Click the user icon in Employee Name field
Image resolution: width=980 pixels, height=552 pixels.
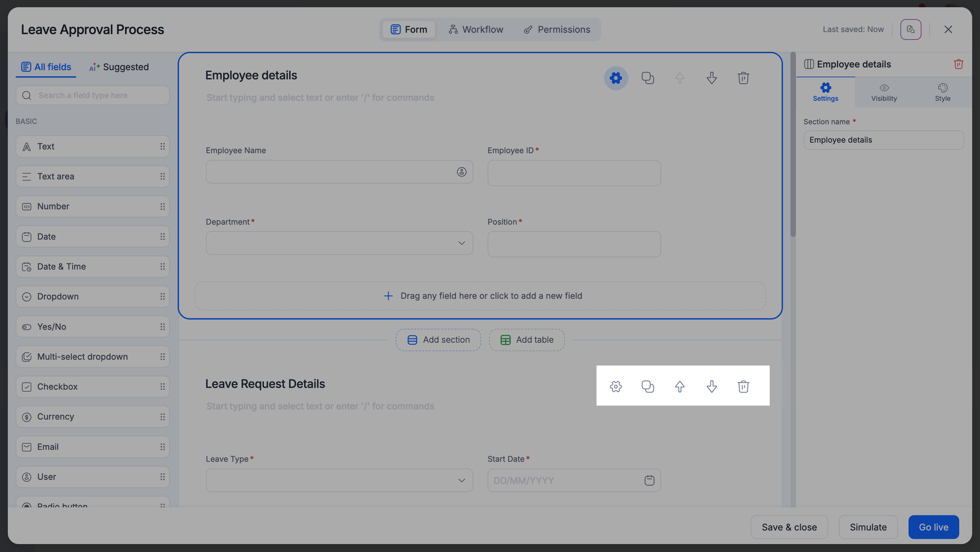(x=461, y=172)
